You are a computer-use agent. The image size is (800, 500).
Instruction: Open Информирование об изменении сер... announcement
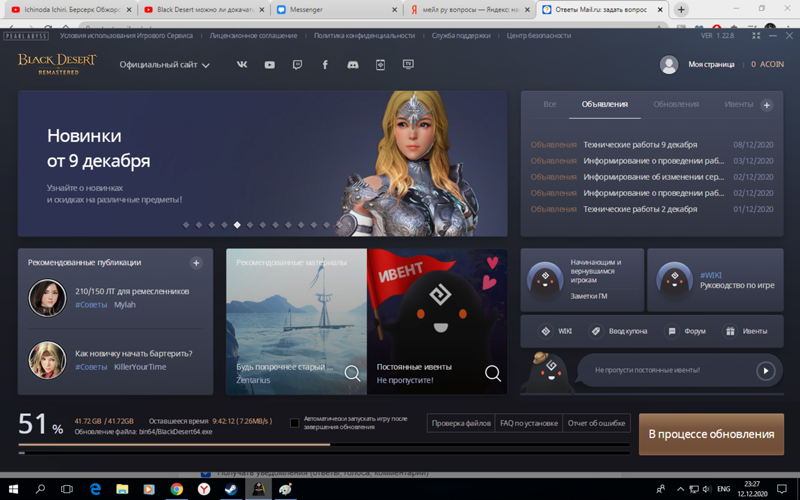652,177
